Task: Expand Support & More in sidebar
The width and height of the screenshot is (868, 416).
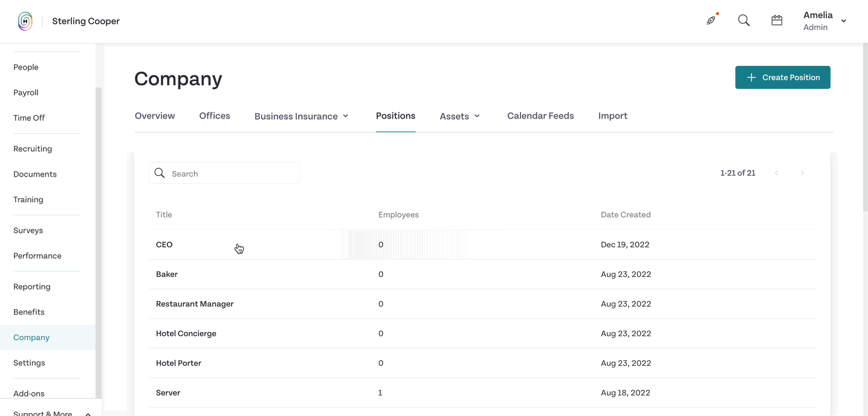Action: 88,414
